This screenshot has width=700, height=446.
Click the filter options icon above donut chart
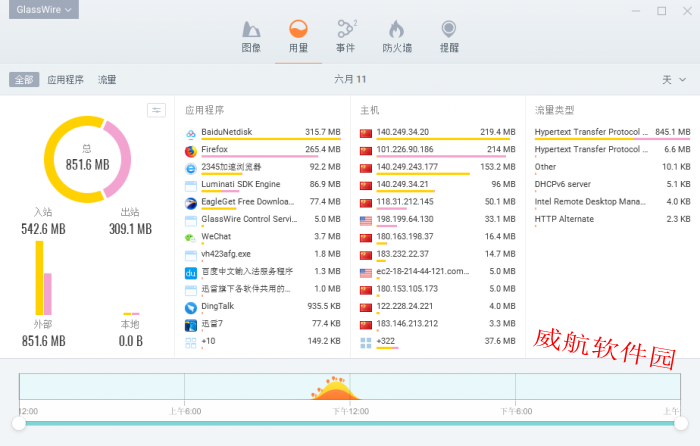pos(156,110)
